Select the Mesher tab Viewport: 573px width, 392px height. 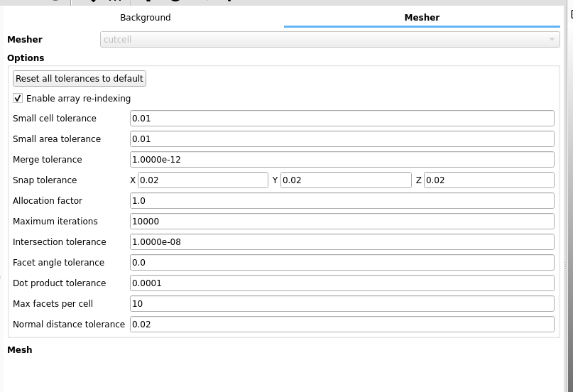pyautogui.click(x=422, y=18)
